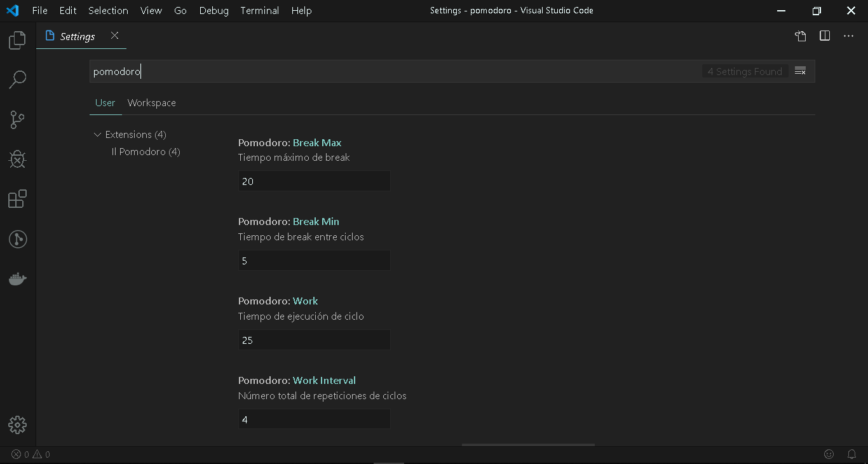Open the Terminal menu
This screenshot has width=868, height=464.
[x=260, y=10]
